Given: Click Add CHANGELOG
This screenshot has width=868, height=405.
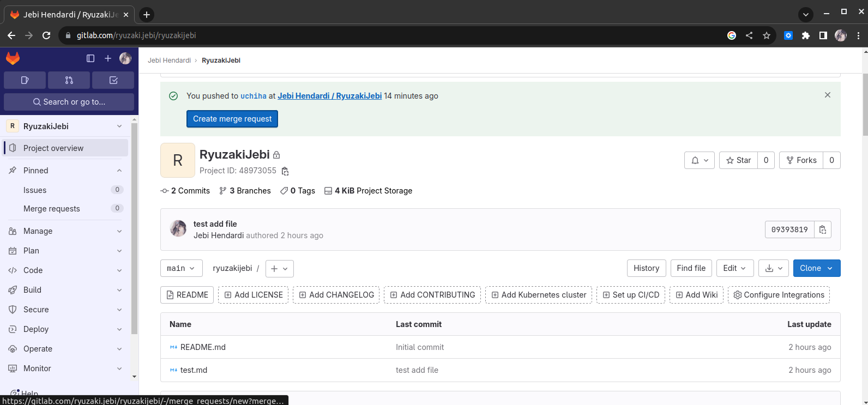Looking at the screenshot, I should pyautogui.click(x=336, y=295).
